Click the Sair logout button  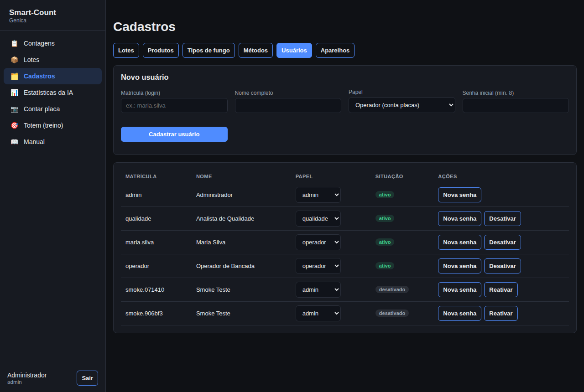coord(87,378)
